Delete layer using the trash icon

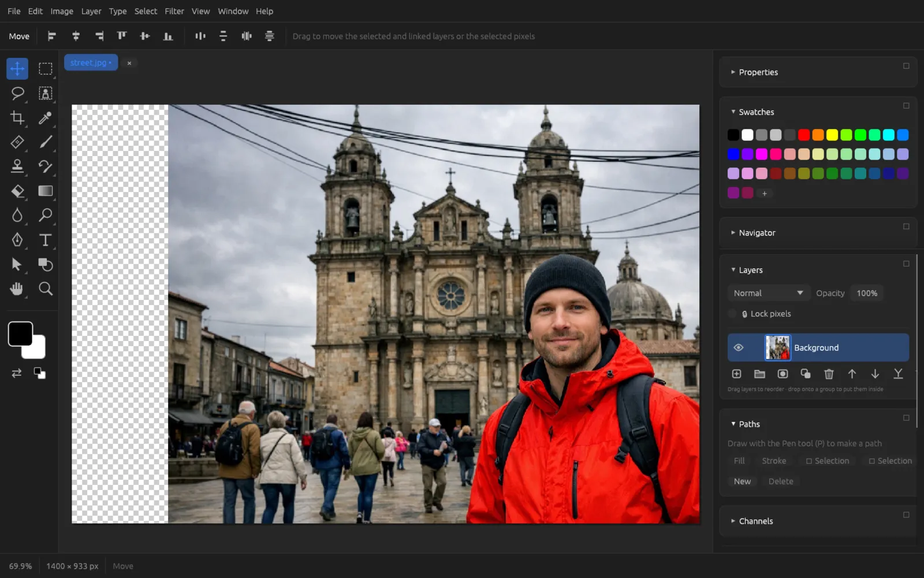click(829, 374)
